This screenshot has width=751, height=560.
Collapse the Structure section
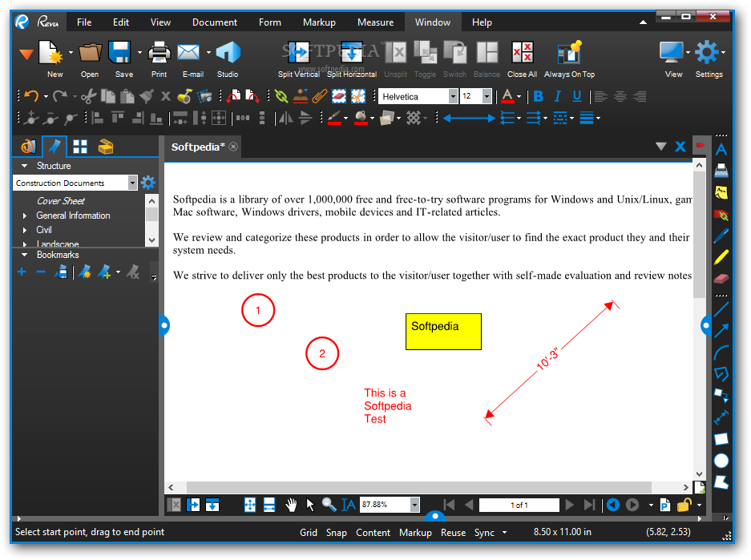click(x=24, y=166)
